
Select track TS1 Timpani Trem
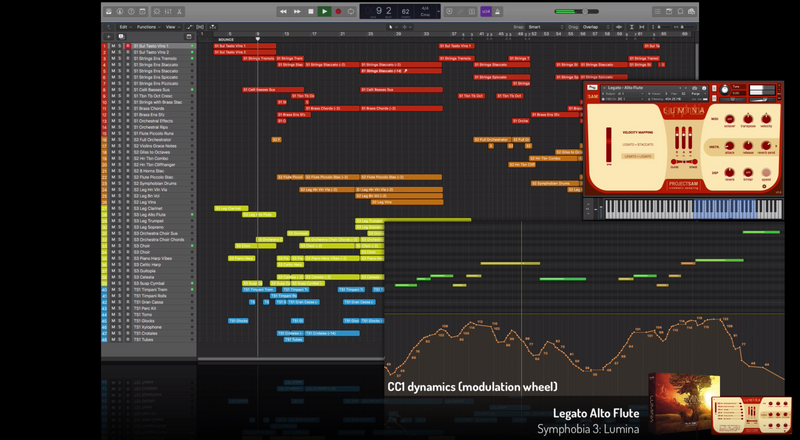click(x=148, y=290)
